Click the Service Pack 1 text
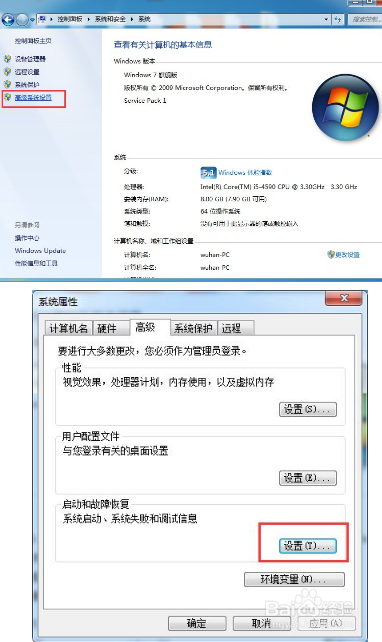This screenshot has width=382, height=642. (x=145, y=100)
